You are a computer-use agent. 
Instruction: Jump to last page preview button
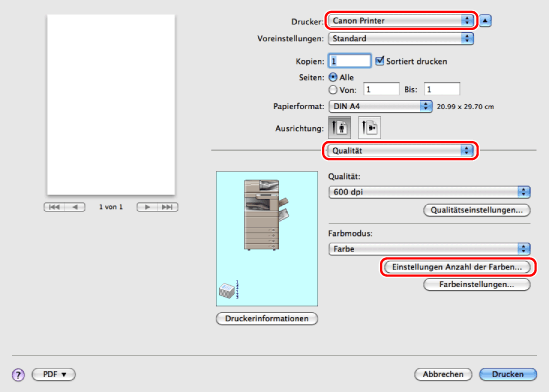(x=167, y=207)
